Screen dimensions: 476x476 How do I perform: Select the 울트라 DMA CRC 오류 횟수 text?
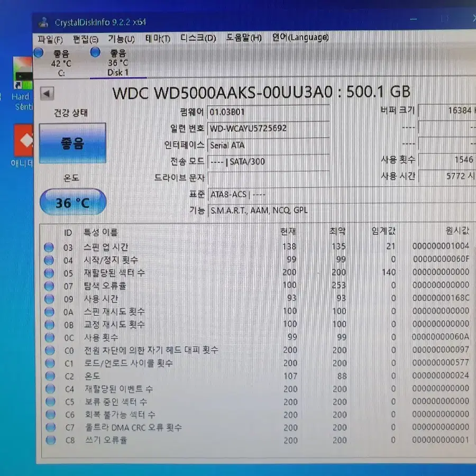(133, 427)
